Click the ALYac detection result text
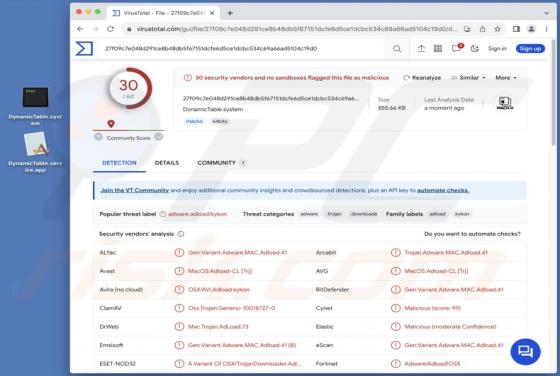The width and height of the screenshot is (560, 376). pyautogui.click(x=238, y=252)
